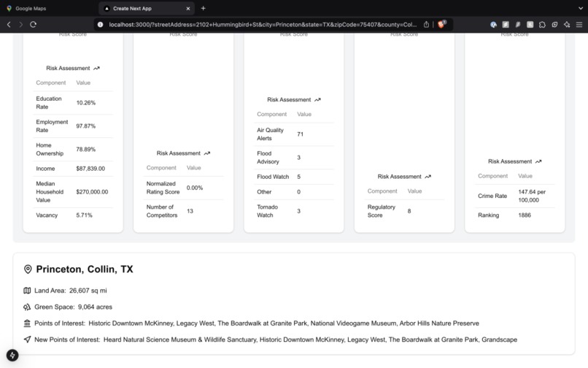Image resolution: width=588 pixels, height=368 pixels.
Task: Expand the tab list chevron
Action: coord(581,8)
